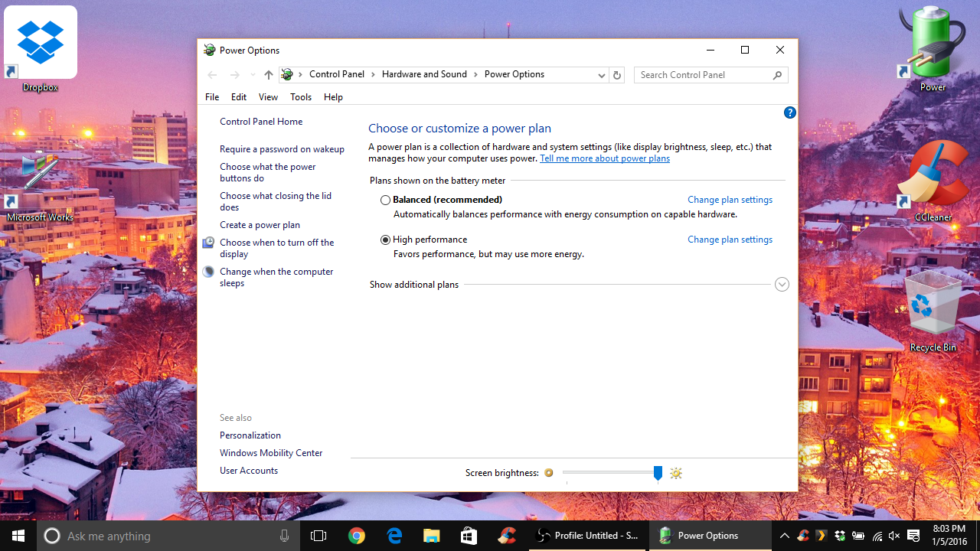Expand Show additional plans chevron
Viewport: 980px width, 551px height.
(782, 285)
